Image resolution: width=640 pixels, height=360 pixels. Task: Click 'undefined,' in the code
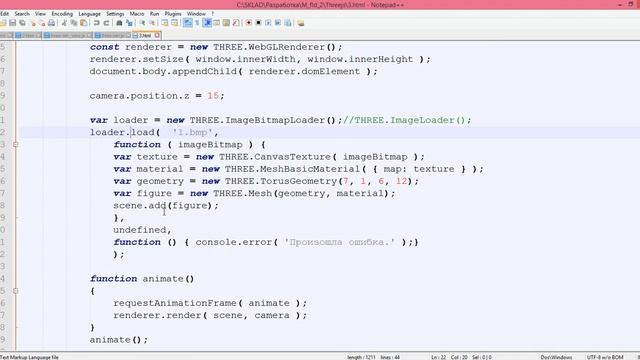pos(142,230)
